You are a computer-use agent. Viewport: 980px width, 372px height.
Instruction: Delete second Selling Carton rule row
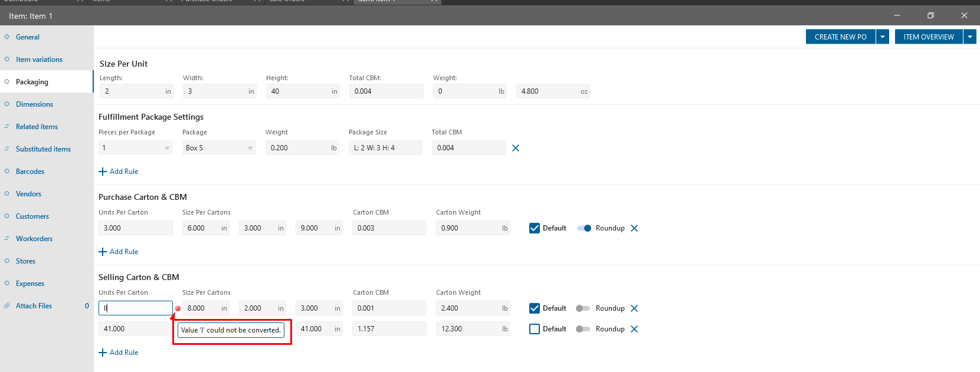click(x=634, y=329)
